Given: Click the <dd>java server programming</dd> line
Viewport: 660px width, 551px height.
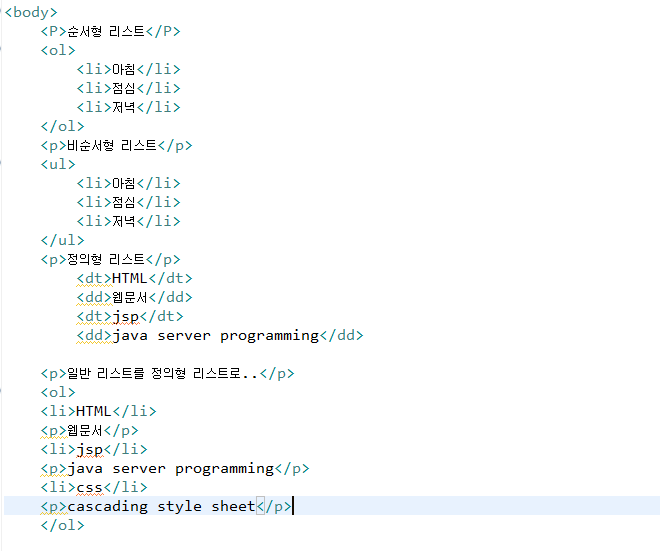Looking at the screenshot, I should (x=220, y=335).
